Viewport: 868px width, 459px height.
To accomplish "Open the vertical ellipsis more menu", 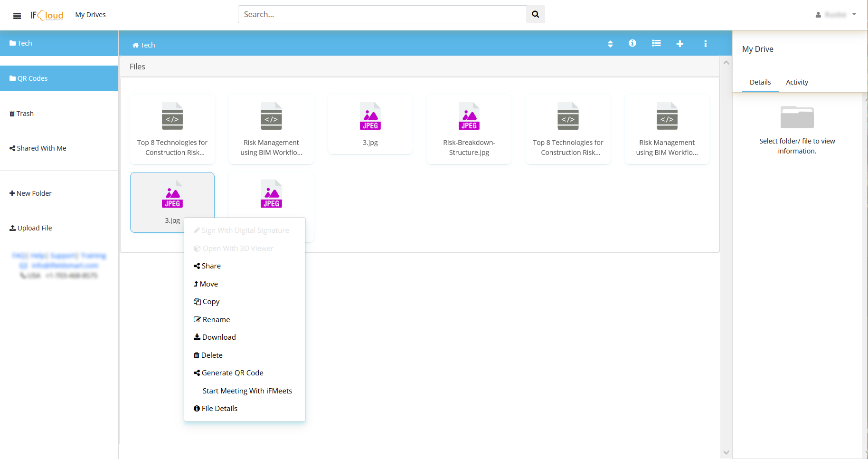I will point(706,44).
